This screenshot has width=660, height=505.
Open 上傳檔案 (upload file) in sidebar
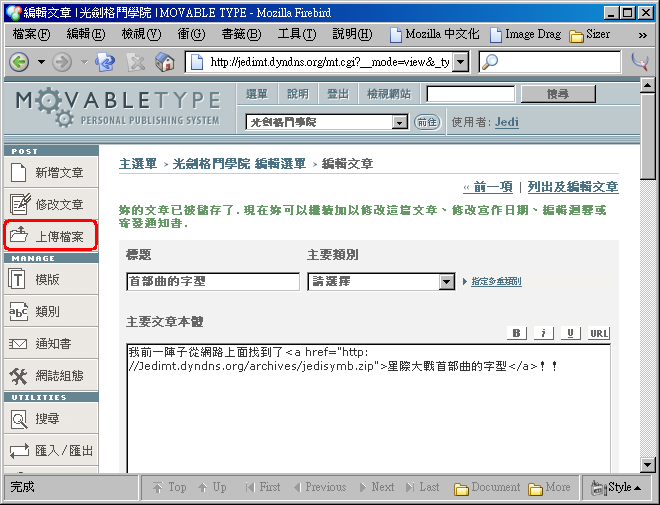click(51, 236)
